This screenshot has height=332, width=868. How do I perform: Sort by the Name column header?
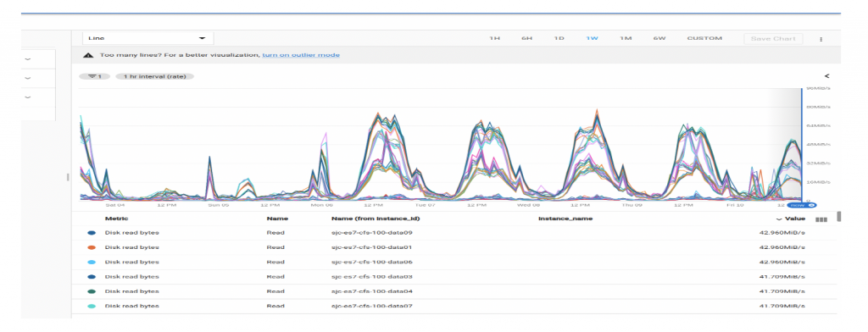[277, 219]
